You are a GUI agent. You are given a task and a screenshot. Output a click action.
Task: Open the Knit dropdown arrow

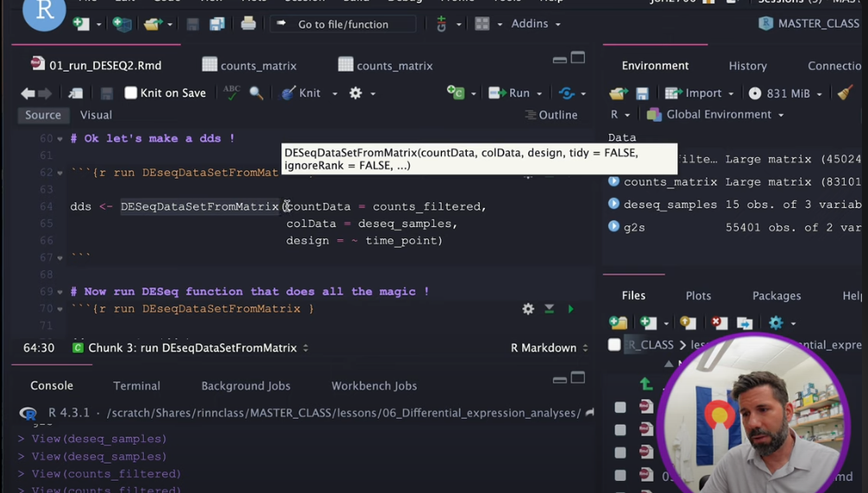(335, 93)
